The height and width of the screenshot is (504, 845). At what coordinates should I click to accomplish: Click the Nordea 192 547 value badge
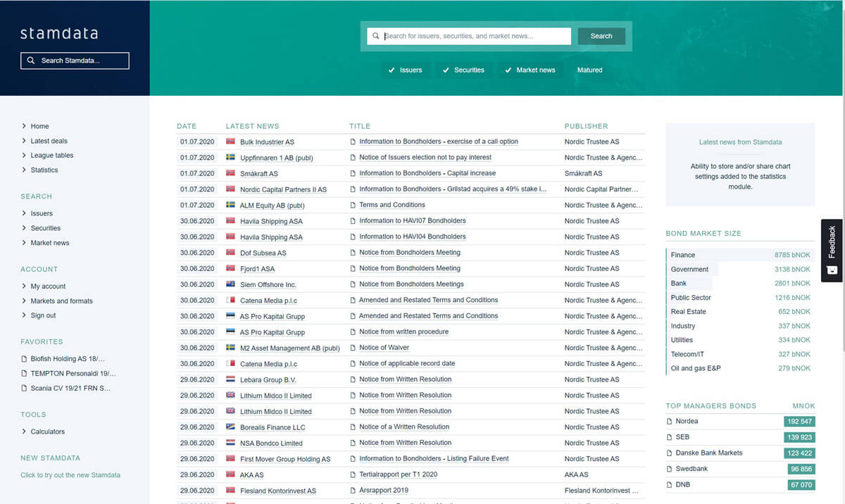[x=799, y=422]
